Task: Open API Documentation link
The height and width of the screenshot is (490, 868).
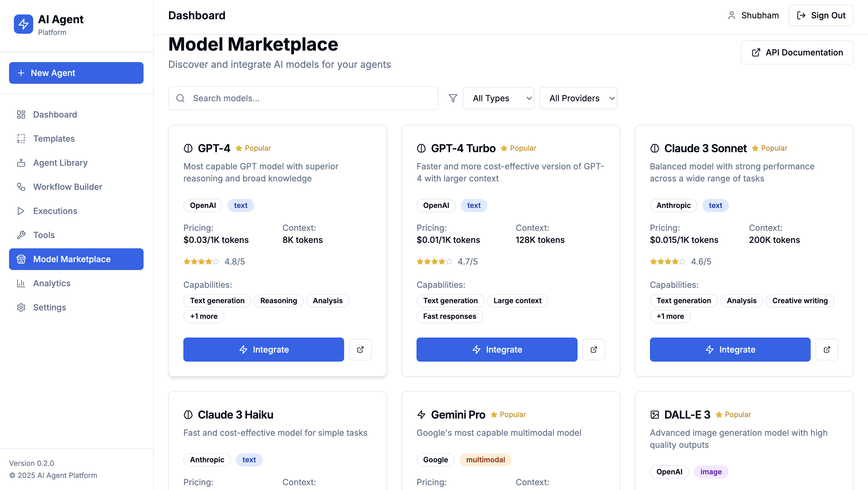Action: (x=797, y=52)
